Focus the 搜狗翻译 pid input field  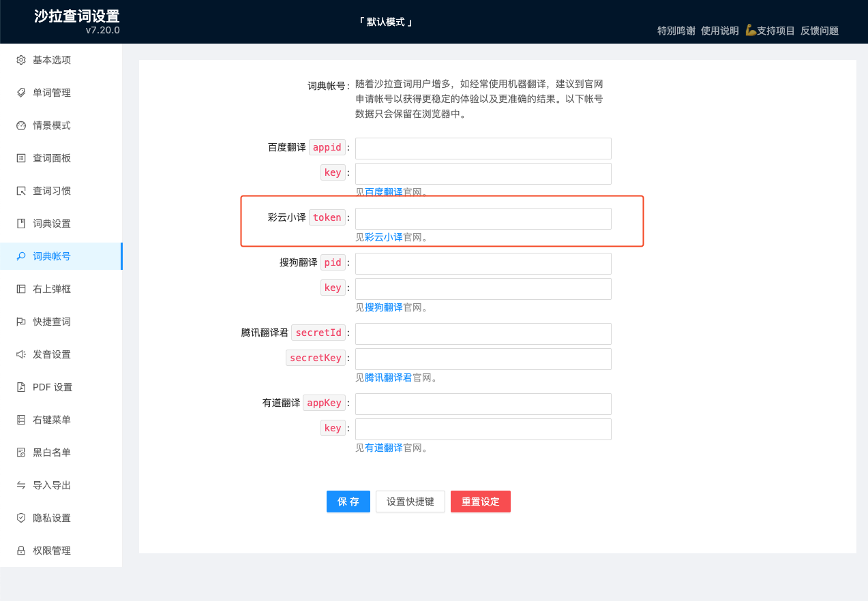483,264
